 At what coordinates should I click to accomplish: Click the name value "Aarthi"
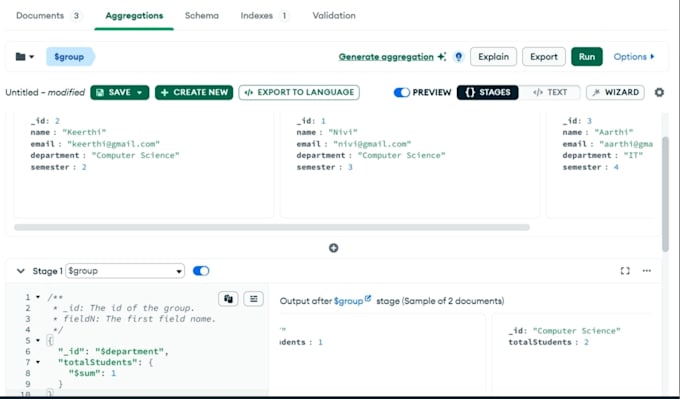(x=614, y=132)
